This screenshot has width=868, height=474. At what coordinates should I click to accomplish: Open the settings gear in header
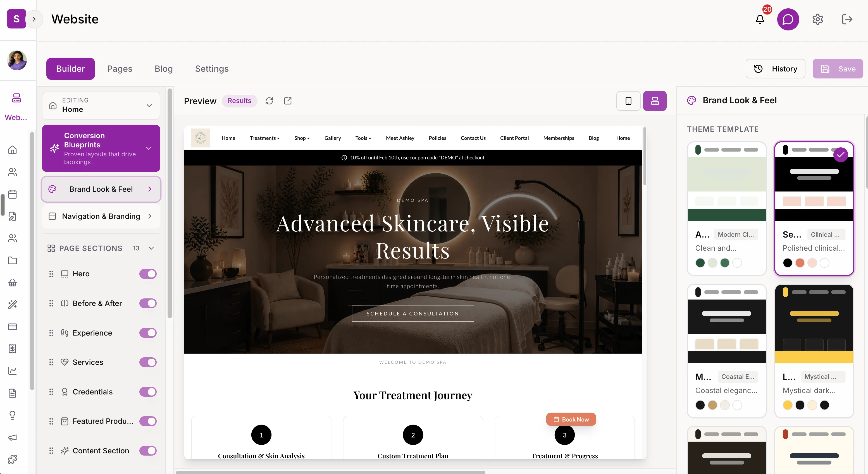click(x=817, y=19)
